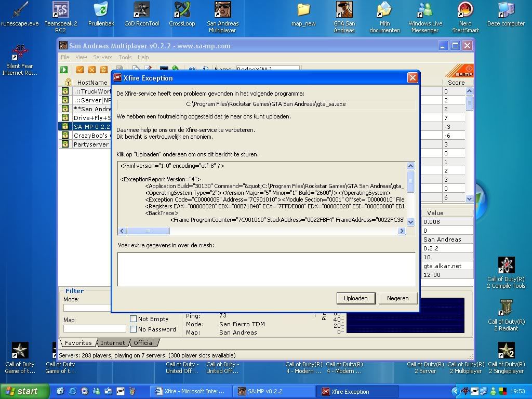Switch to SA:MP v0.2.2 taskbar item
This screenshot has width=532, height=399.
[275, 391]
